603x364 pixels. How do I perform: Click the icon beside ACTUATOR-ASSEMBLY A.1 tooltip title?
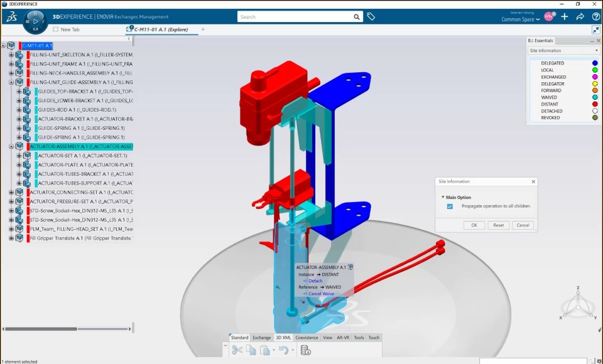coord(350,267)
